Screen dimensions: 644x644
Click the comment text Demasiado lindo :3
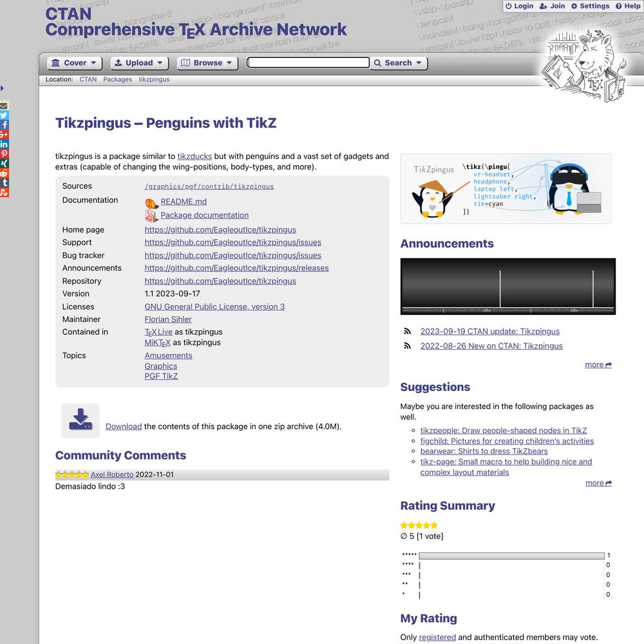click(x=90, y=486)
